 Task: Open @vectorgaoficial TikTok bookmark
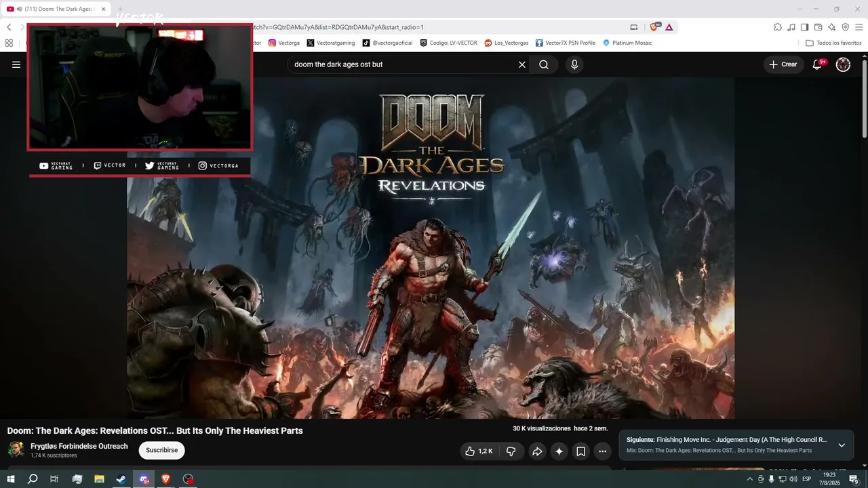(387, 43)
